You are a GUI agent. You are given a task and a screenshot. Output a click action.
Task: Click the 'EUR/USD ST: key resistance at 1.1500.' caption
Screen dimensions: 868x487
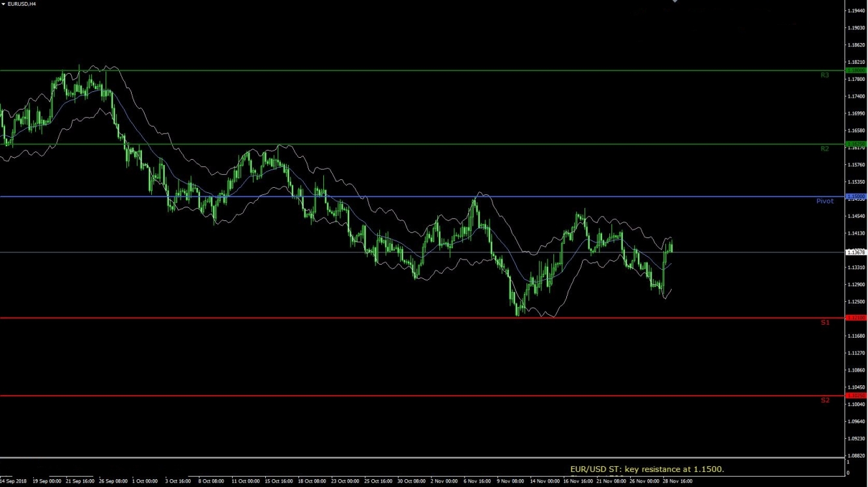(x=647, y=469)
